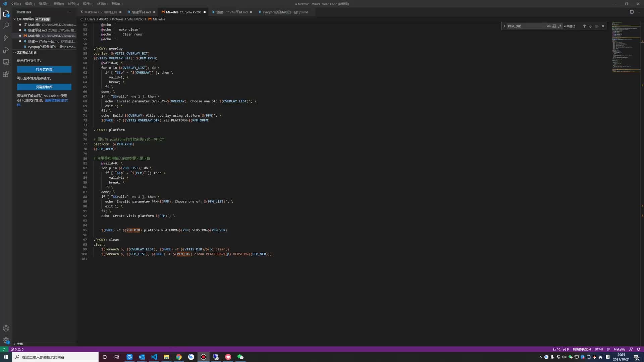The image size is (644, 362).
Task: Click the editor minimap
Action: pos(626,47)
